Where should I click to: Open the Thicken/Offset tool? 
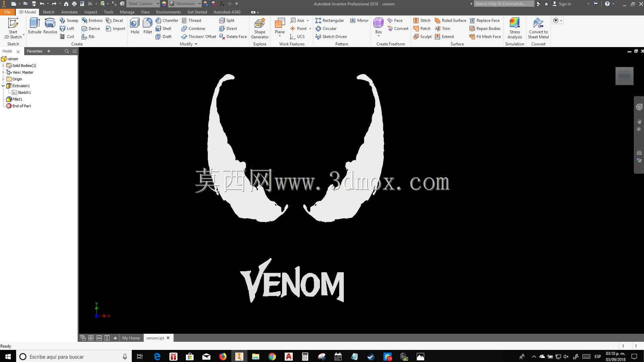coord(199,37)
